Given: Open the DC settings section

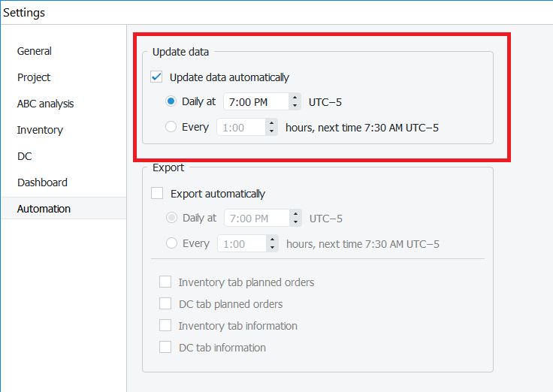Looking at the screenshot, I should coord(25,156).
